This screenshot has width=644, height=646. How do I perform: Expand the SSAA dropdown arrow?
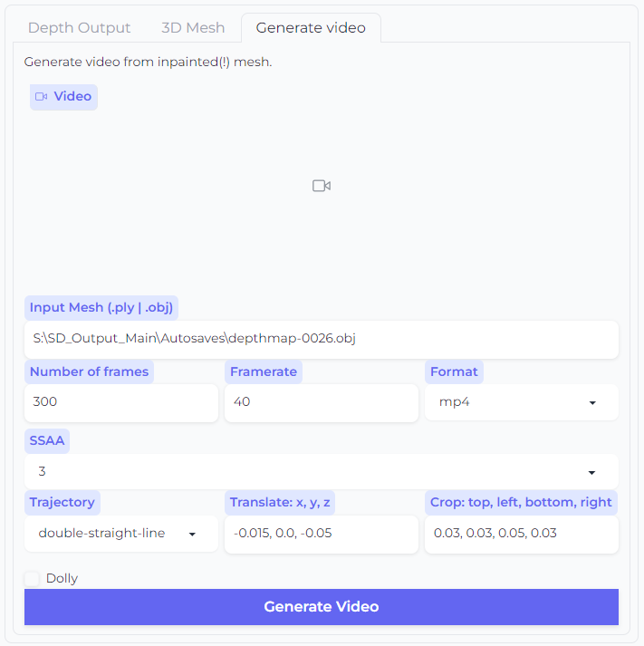[x=591, y=472]
